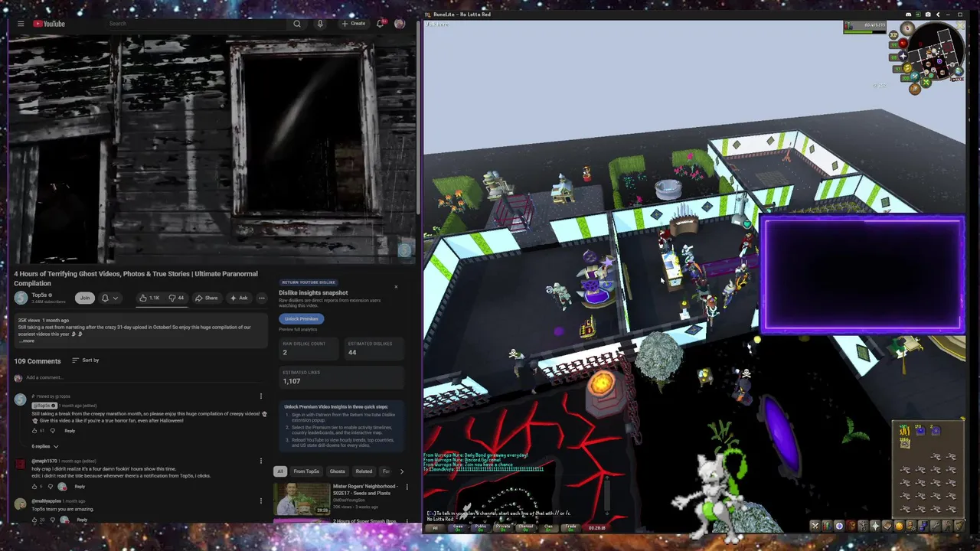Open the Discord icon in RuneLite title bar

[909, 15]
